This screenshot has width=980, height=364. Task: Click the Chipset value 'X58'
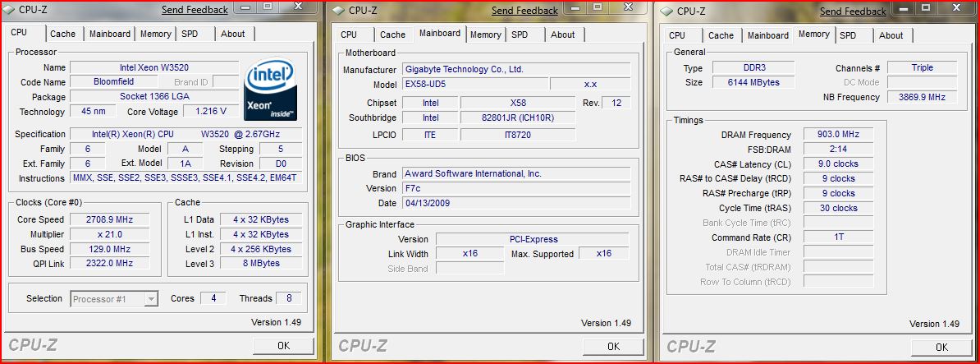pyautogui.click(x=518, y=103)
